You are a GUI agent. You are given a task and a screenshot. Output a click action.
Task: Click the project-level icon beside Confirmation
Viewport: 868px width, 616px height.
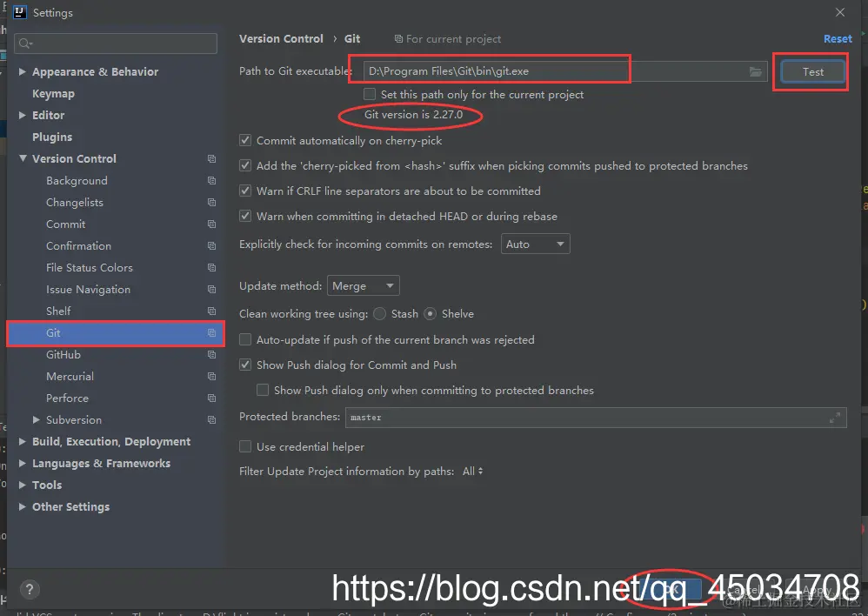pos(211,246)
